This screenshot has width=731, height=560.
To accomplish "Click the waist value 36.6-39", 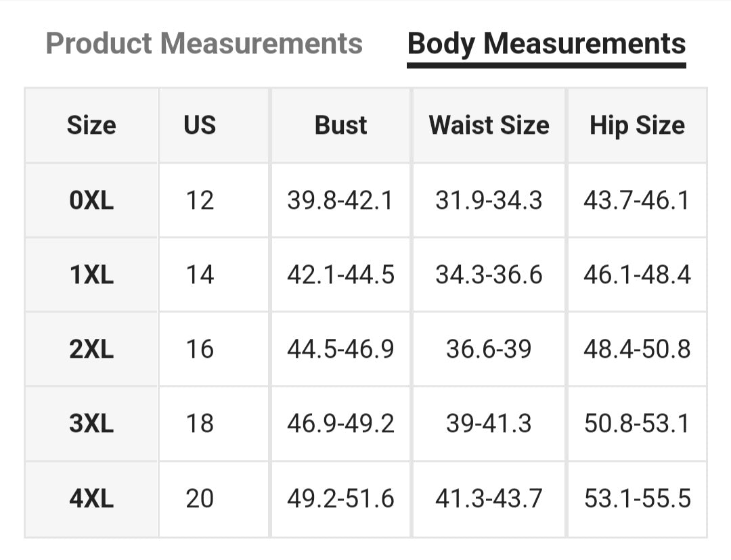I will [x=489, y=349].
